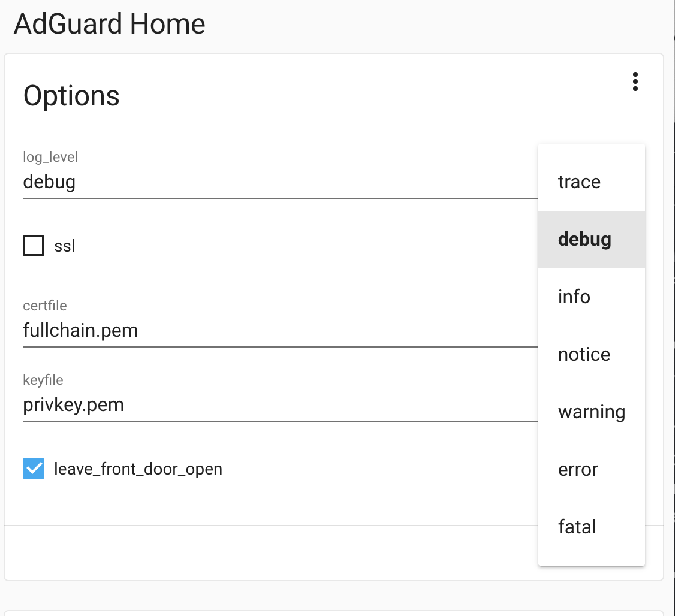Choose the highlighted "debug" option
This screenshot has width=675, height=616.
tap(584, 239)
